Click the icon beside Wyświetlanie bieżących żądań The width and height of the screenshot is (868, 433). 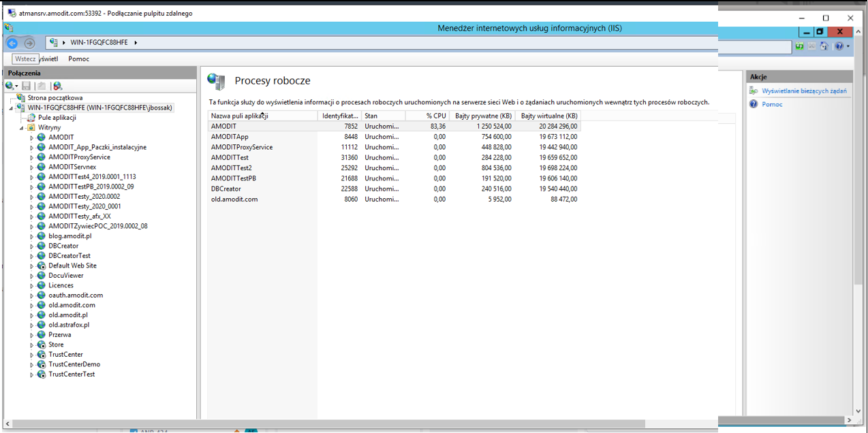point(754,91)
